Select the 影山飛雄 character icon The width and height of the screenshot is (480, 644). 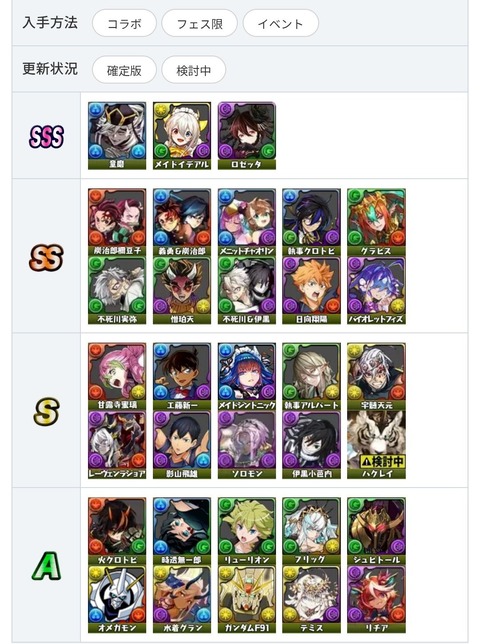(182, 445)
